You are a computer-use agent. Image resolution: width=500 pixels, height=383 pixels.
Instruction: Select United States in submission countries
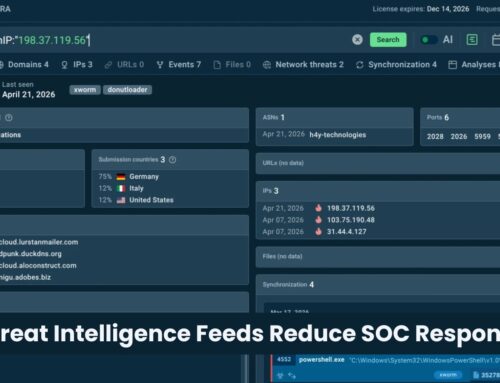[x=151, y=200]
